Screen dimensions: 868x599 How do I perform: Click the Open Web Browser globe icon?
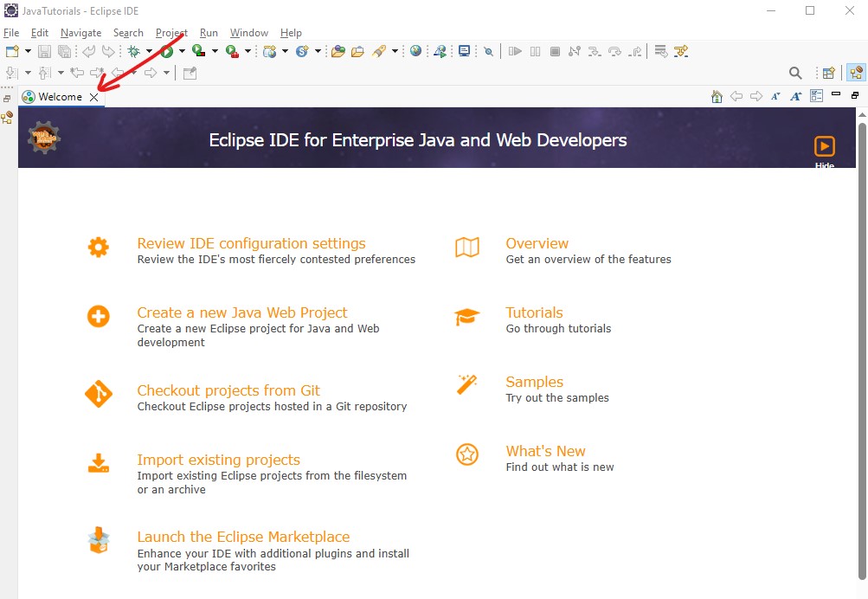pos(415,51)
